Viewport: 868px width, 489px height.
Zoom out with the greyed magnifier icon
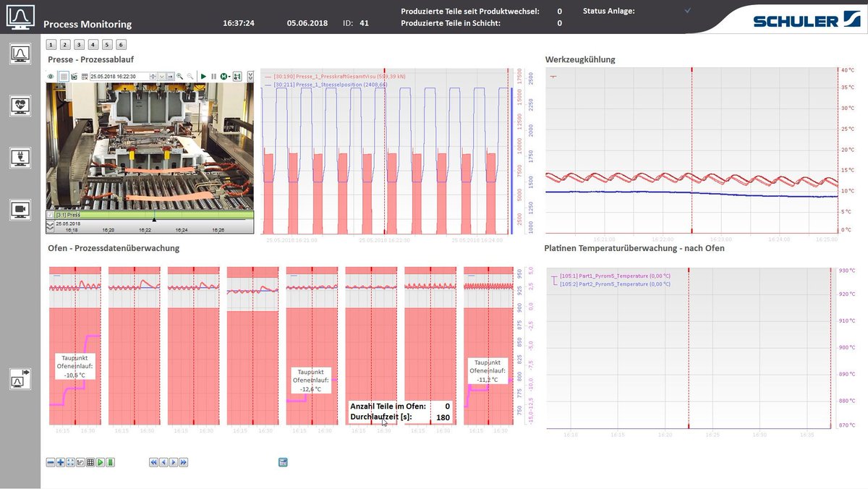pos(190,76)
